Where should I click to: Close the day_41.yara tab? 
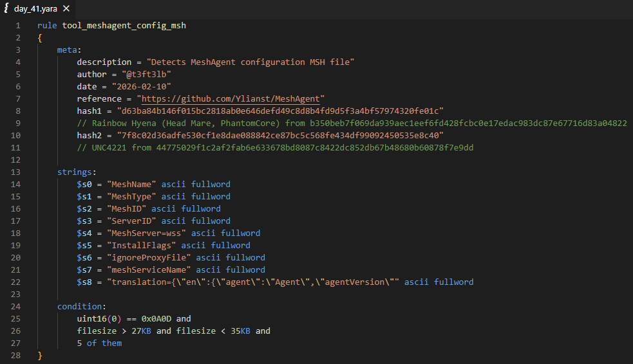[x=66, y=8]
